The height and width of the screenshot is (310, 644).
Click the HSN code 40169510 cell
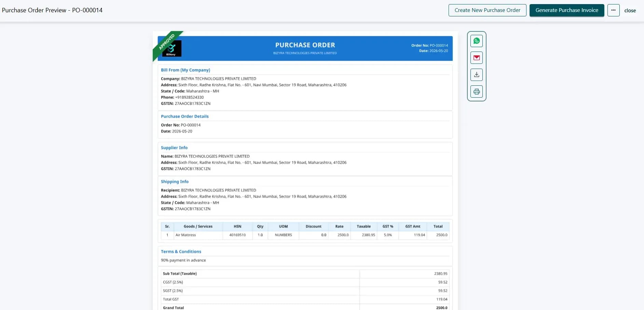point(237,235)
